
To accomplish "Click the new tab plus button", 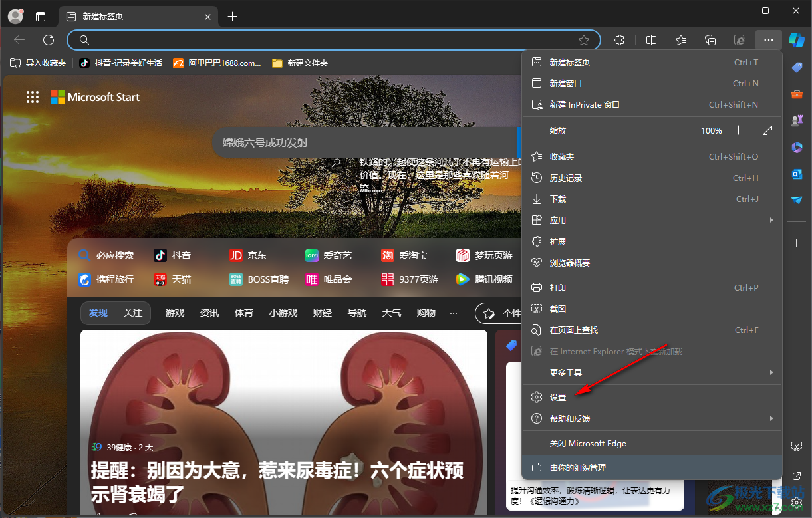I will tap(232, 17).
